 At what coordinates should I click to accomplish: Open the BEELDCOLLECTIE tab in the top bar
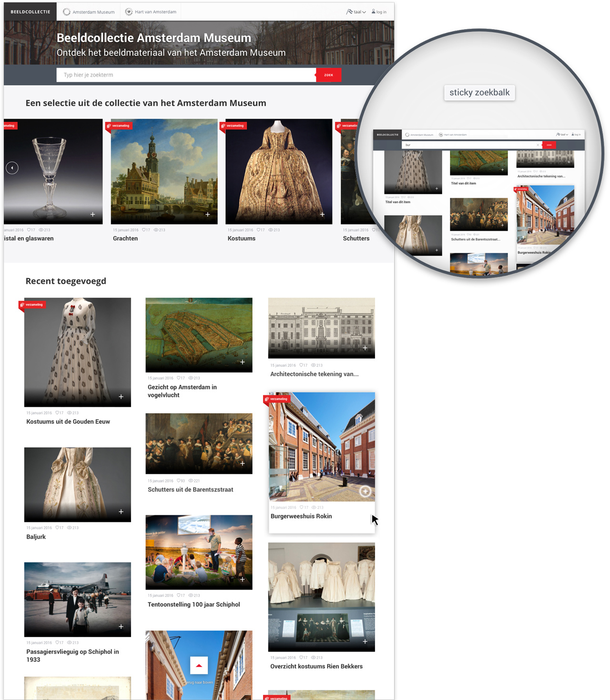click(x=30, y=12)
